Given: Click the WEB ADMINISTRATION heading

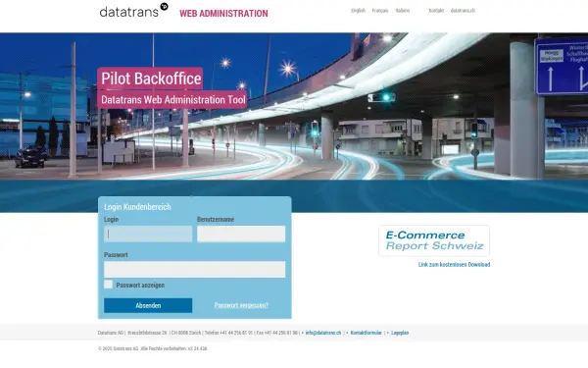Looking at the screenshot, I should click(x=223, y=14).
